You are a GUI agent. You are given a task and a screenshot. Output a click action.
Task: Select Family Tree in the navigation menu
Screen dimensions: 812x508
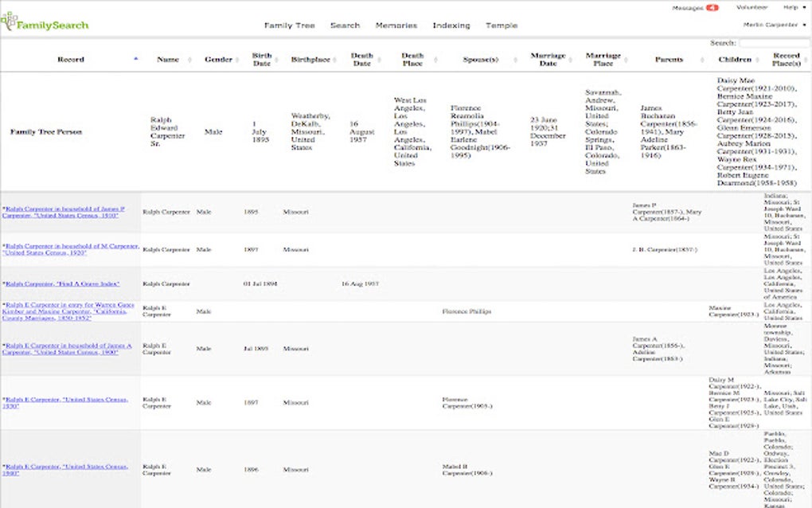pos(289,25)
